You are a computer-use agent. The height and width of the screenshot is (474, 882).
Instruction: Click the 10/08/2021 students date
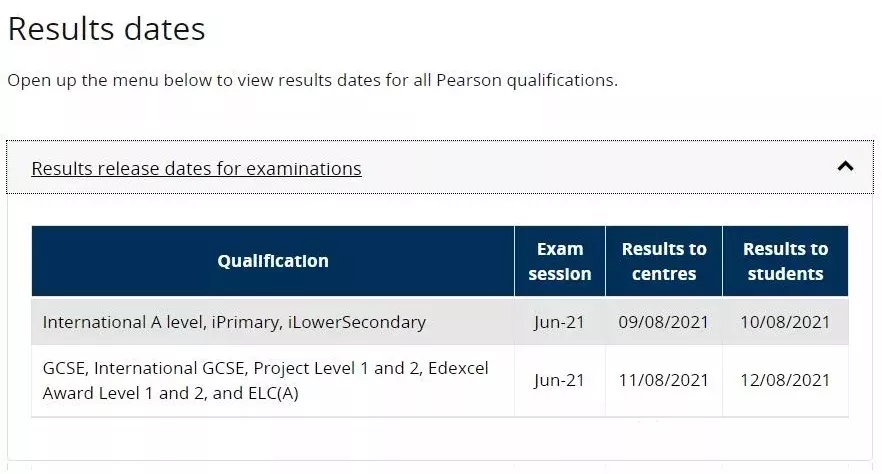point(785,322)
